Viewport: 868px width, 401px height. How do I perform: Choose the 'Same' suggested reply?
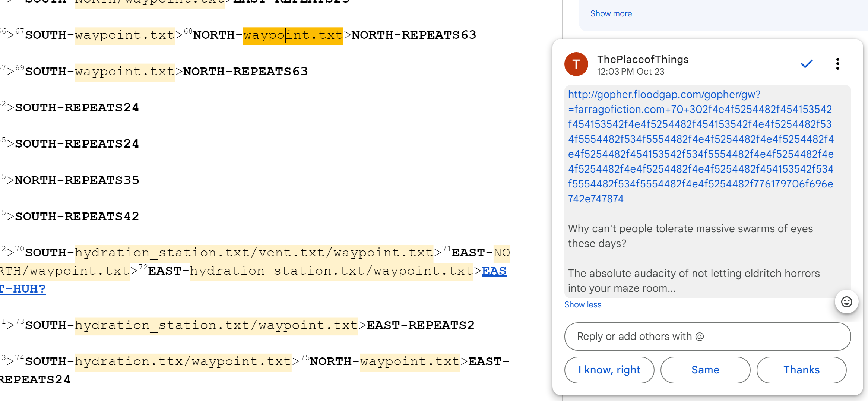tap(705, 370)
